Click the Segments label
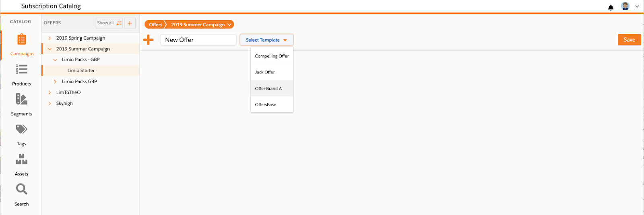The width and height of the screenshot is (644, 215). coord(22,114)
